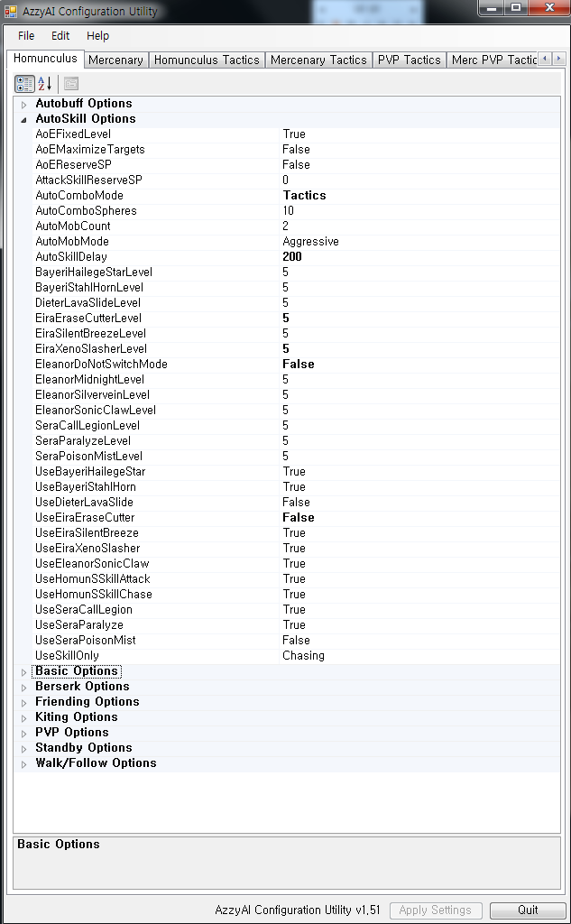This screenshot has height=924, width=571.
Task: Expand the Berserk Options category
Action: pos(24,687)
